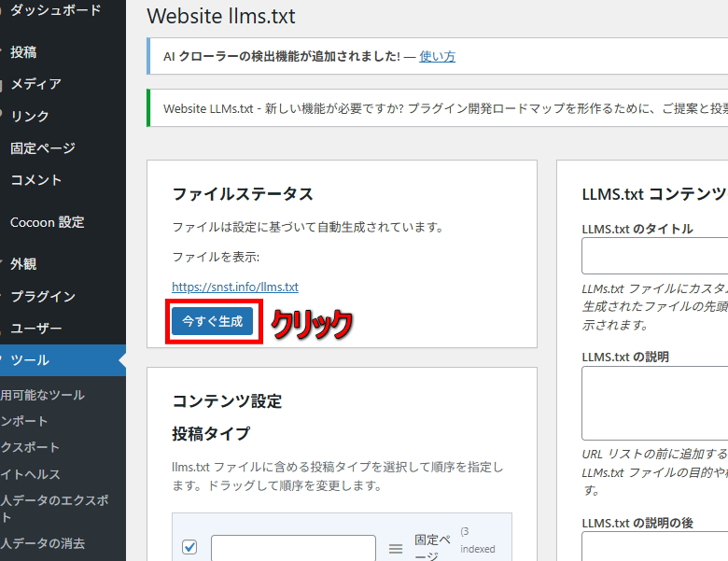
Task: Select リンク in the admin sidebar
Action: [x=30, y=116]
